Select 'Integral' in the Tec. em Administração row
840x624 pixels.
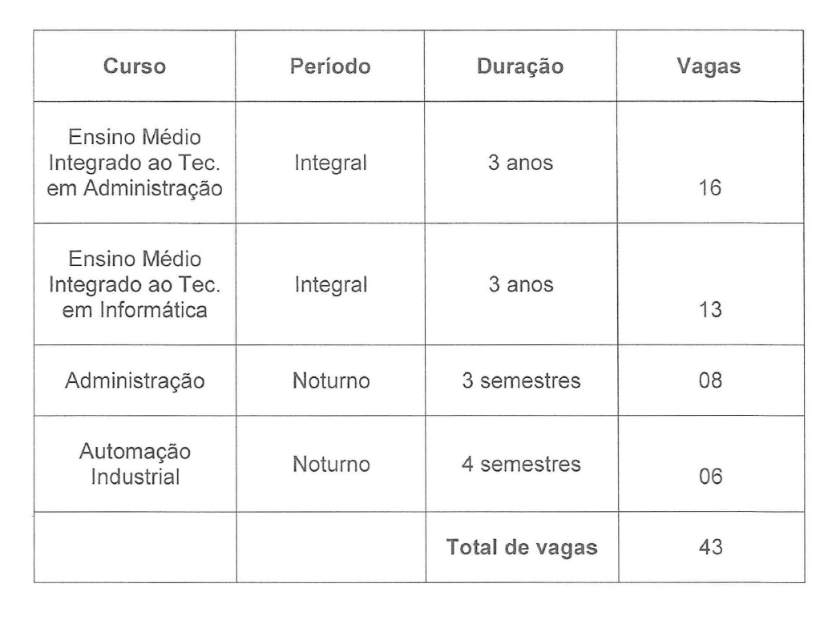[329, 163]
